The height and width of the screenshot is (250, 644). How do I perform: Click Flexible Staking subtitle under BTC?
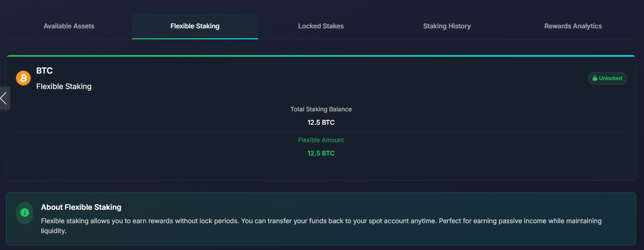[x=64, y=86]
